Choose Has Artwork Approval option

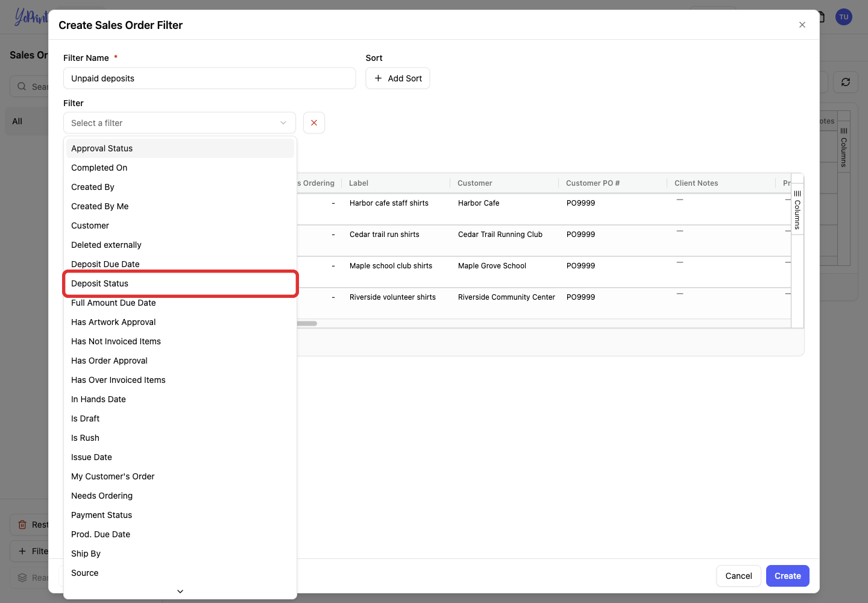tap(180, 322)
